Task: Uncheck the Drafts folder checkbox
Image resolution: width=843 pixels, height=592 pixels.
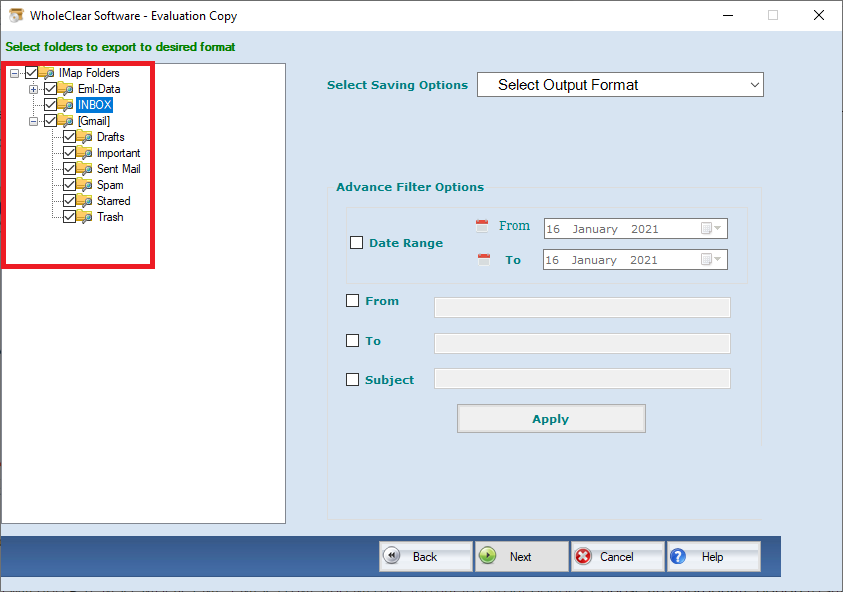Action: pos(69,137)
